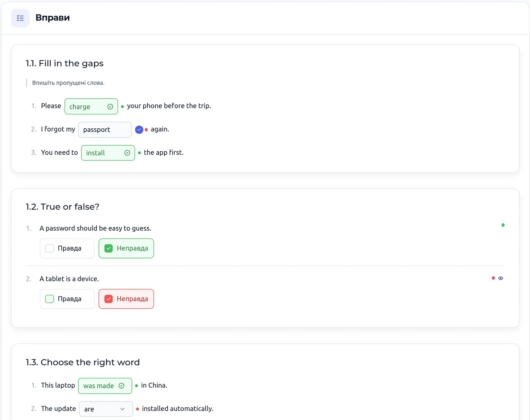Click the exercises list icon beside Вправи
The height and width of the screenshot is (420, 530).
tap(20, 18)
